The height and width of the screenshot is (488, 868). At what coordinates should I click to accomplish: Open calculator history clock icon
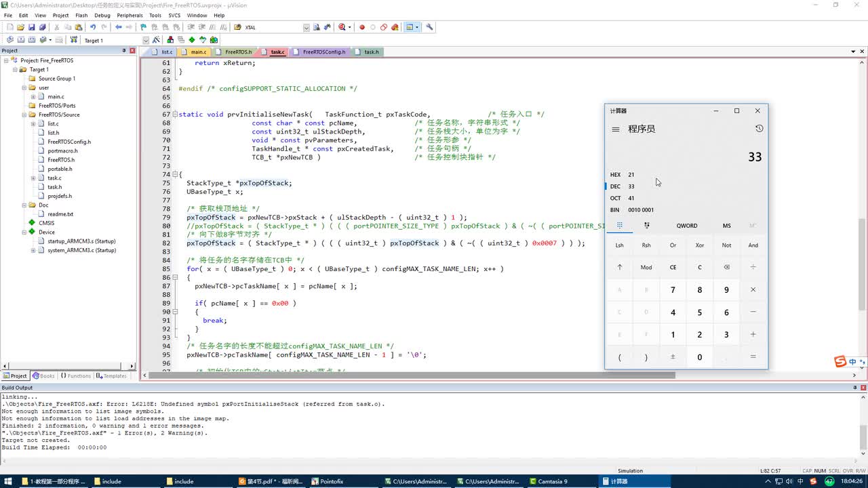click(x=759, y=129)
